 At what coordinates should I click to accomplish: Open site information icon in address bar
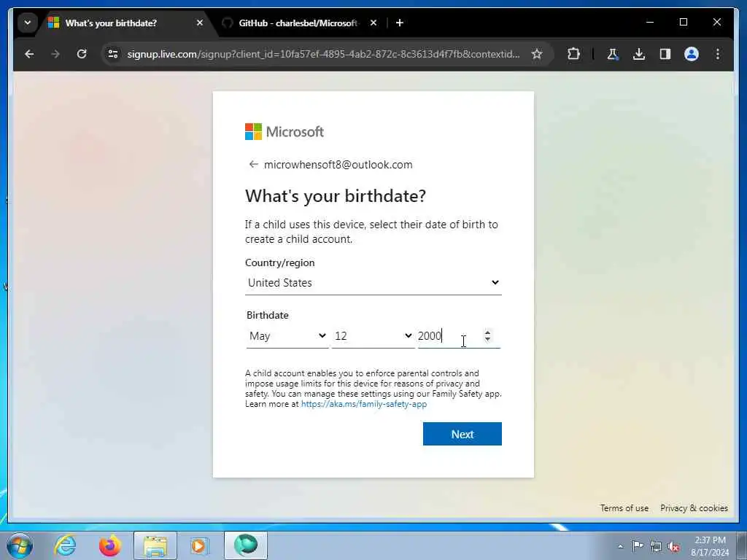pos(113,54)
